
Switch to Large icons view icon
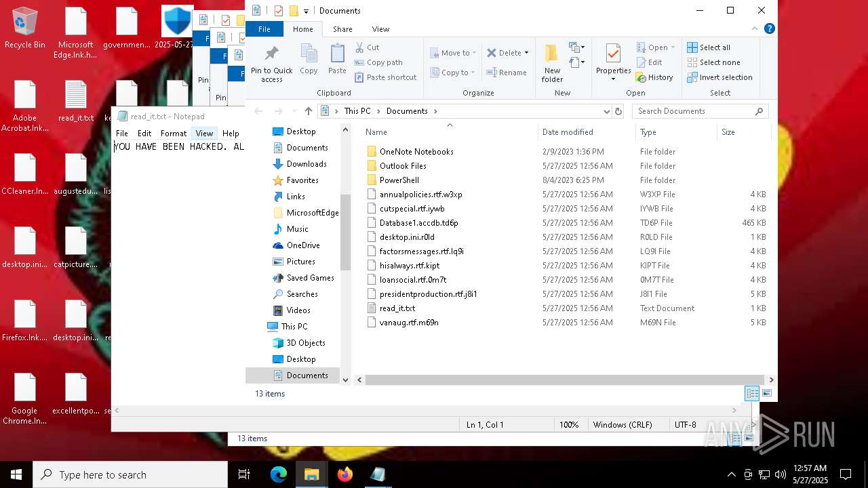point(767,393)
